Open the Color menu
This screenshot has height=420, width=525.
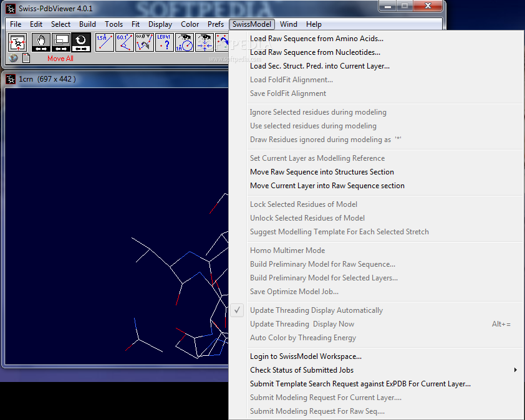point(190,24)
